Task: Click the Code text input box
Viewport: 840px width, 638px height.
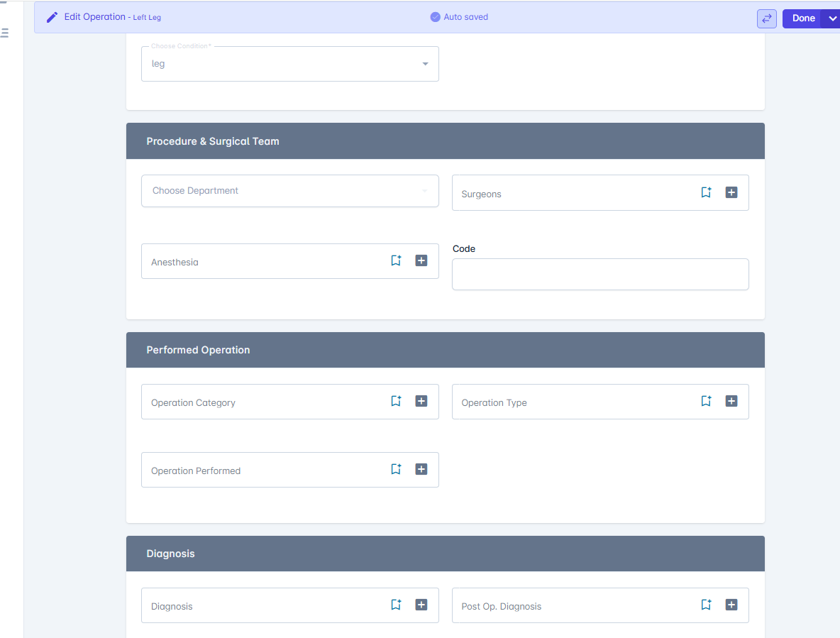Action: pyautogui.click(x=600, y=274)
